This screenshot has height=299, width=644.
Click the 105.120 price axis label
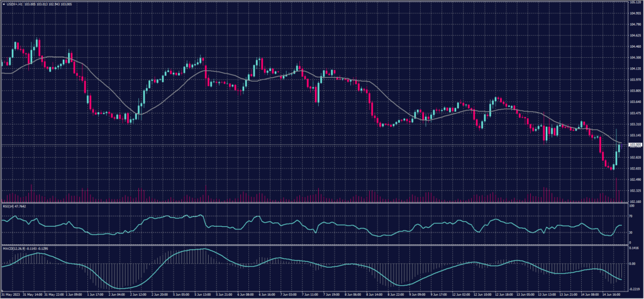point(633,3)
